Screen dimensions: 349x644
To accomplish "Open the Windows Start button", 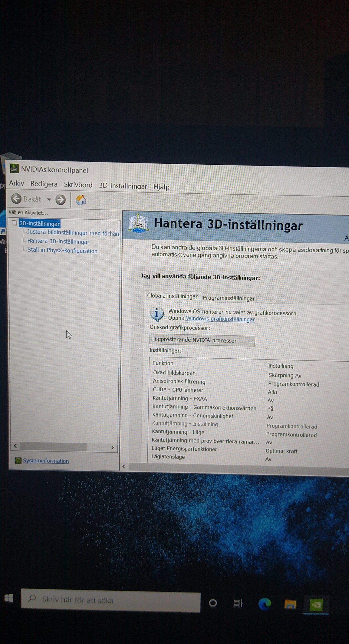I will click(x=9, y=598).
